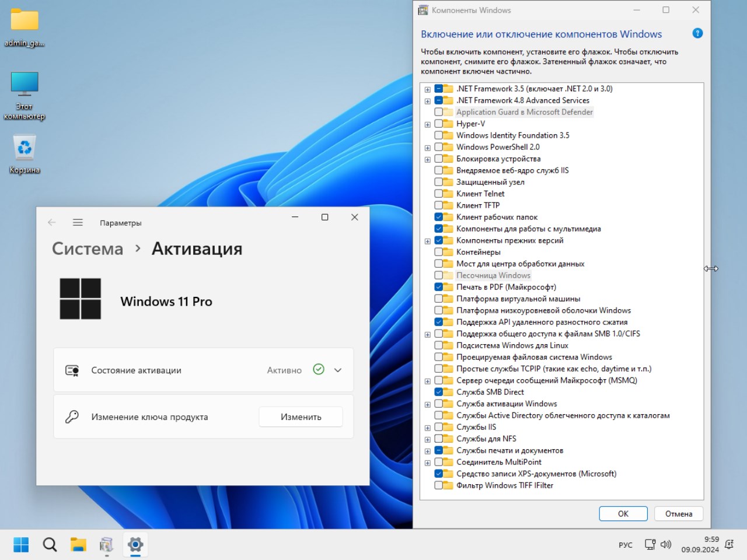Open the notifications bell icon
This screenshot has height=560, width=747.
point(729,544)
